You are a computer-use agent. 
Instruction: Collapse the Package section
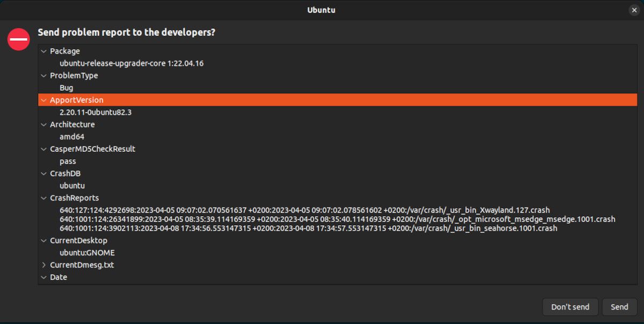(x=43, y=51)
